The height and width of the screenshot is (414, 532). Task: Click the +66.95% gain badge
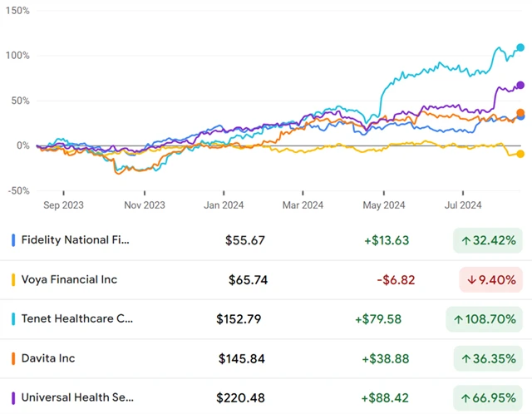coord(488,397)
